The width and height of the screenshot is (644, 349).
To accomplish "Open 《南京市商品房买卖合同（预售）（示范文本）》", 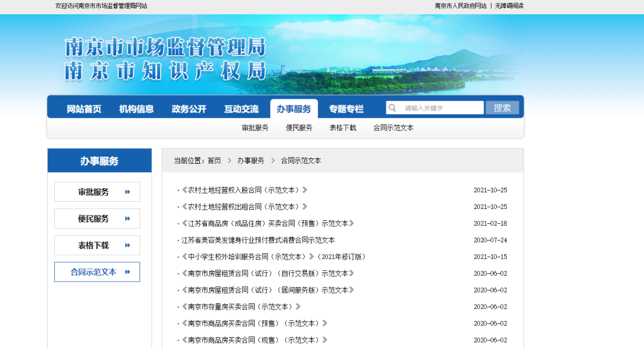I will 255,323.
